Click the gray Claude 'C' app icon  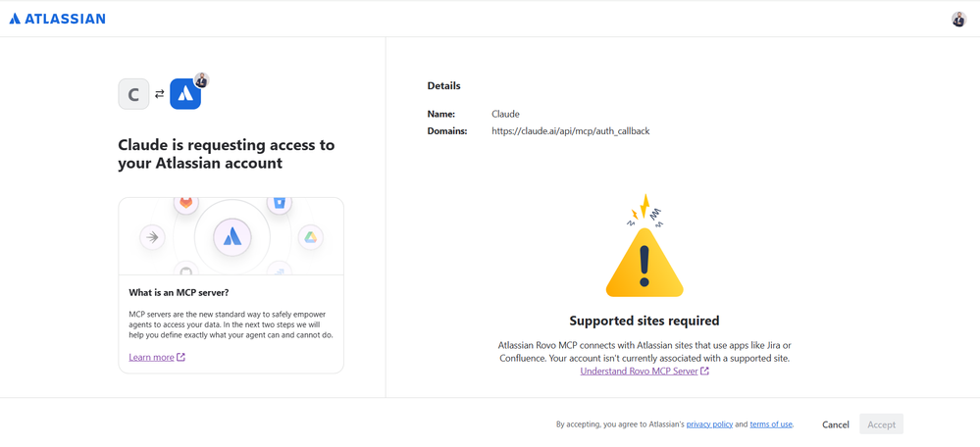[x=133, y=94]
